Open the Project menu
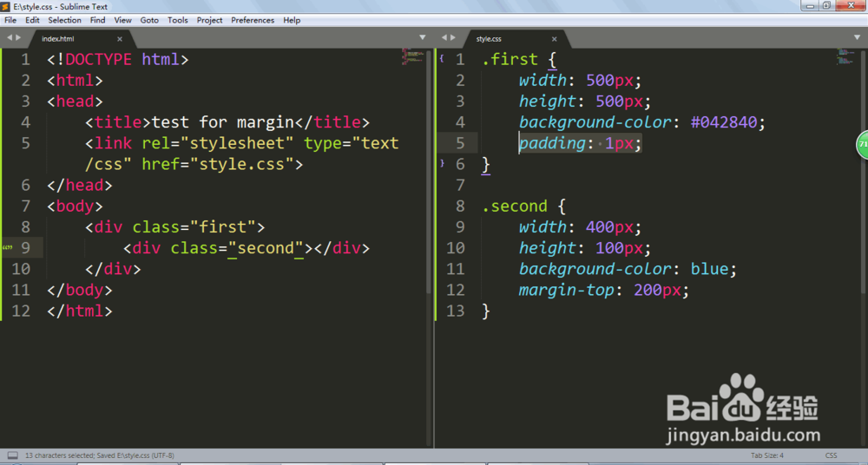This screenshot has width=868, height=465. 209,20
